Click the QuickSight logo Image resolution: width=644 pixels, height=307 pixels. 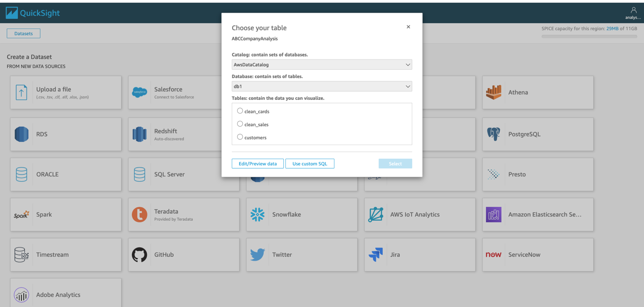33,13
